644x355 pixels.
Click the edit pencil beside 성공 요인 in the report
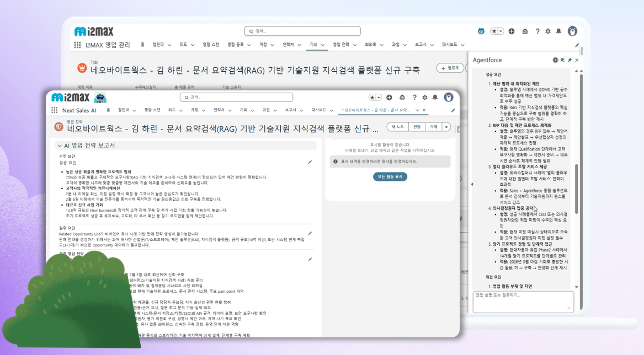tap(310, 162)
